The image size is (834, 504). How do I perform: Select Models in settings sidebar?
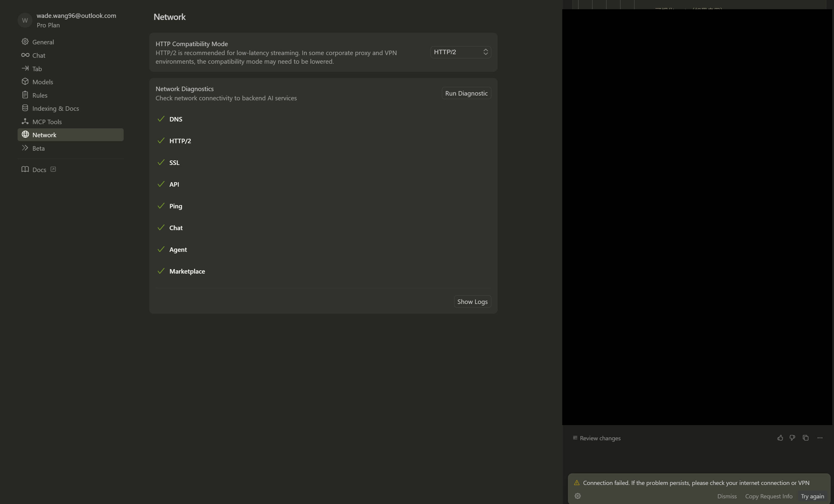(70, 82)
